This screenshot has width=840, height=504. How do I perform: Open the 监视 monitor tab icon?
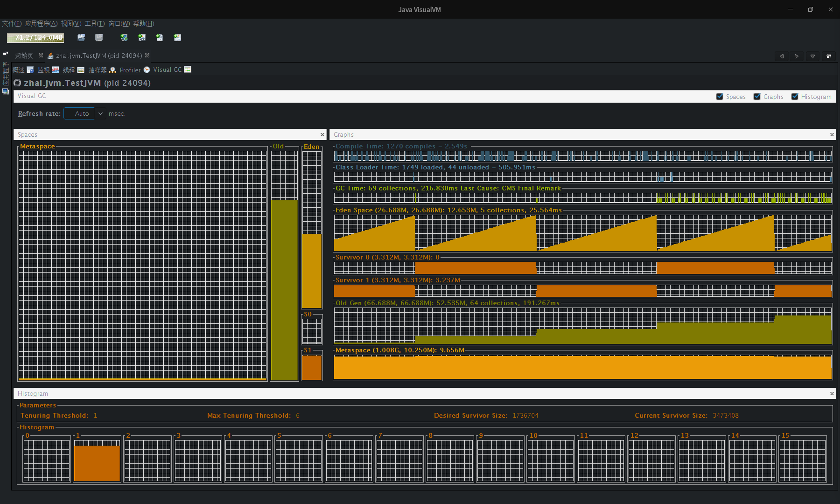click(56, 70)
